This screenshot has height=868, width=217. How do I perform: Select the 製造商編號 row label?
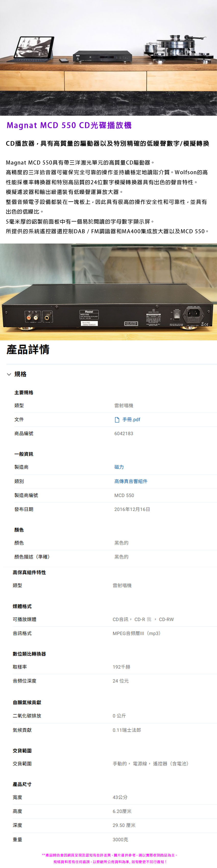[26, 495]
